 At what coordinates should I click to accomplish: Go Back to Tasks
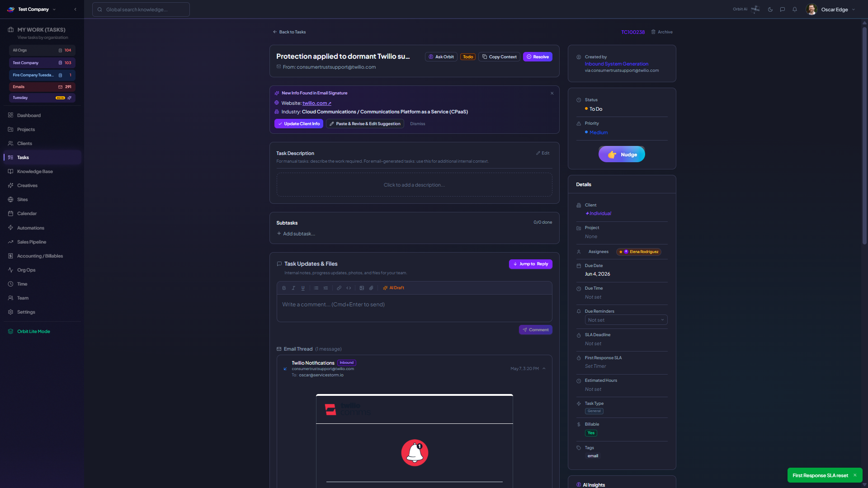289,32
